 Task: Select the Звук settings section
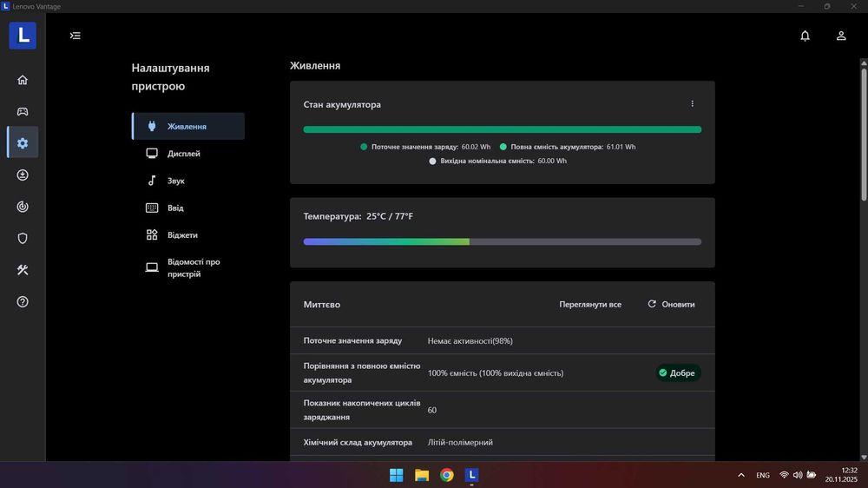tap(188, 181)
